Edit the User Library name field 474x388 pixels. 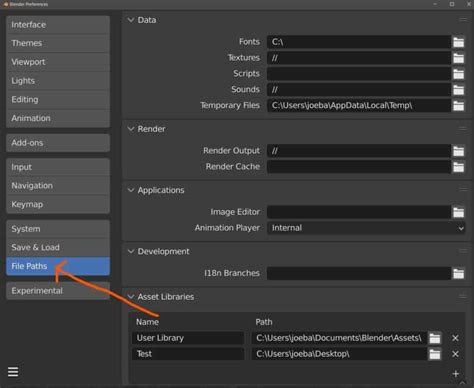pyautogui.click(x=188, y=338)
